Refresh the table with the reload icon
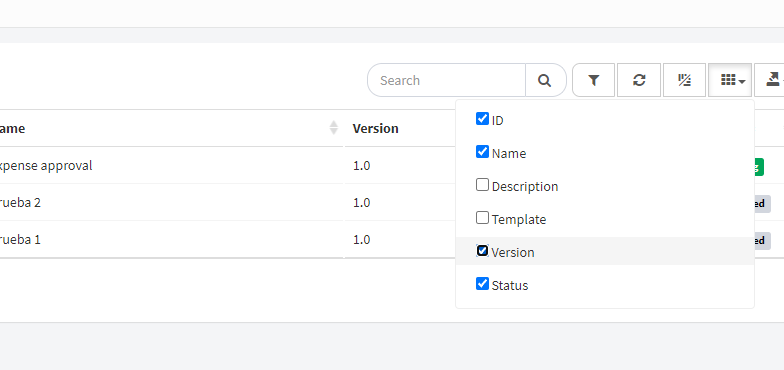 639,80
